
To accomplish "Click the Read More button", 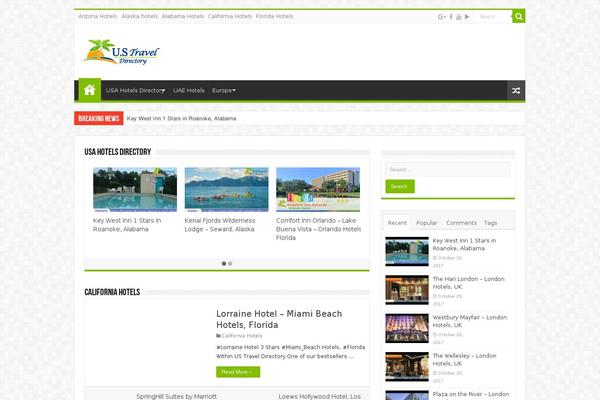I will click(238, 372).
